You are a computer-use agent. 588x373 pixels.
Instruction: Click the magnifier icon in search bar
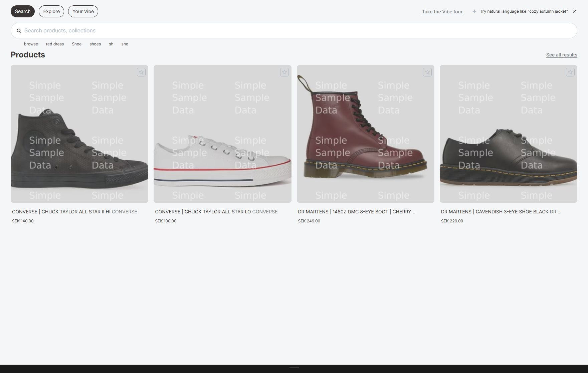(x=19, y=31)
